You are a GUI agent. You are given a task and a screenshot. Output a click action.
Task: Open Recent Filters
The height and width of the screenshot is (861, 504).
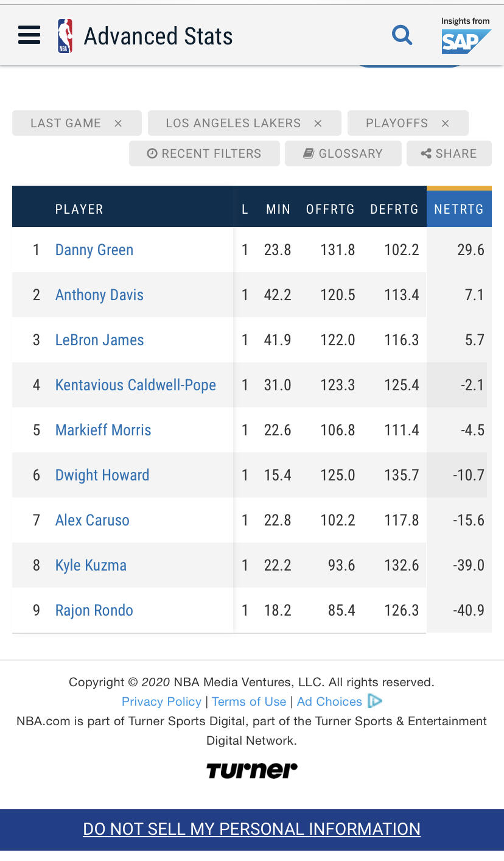click(x=205, y=153)
